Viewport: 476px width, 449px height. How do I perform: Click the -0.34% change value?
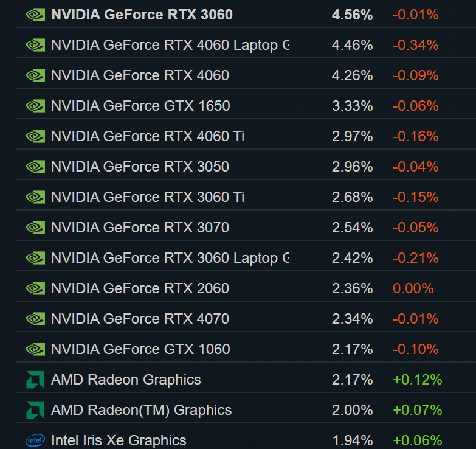tap(415, 45)
